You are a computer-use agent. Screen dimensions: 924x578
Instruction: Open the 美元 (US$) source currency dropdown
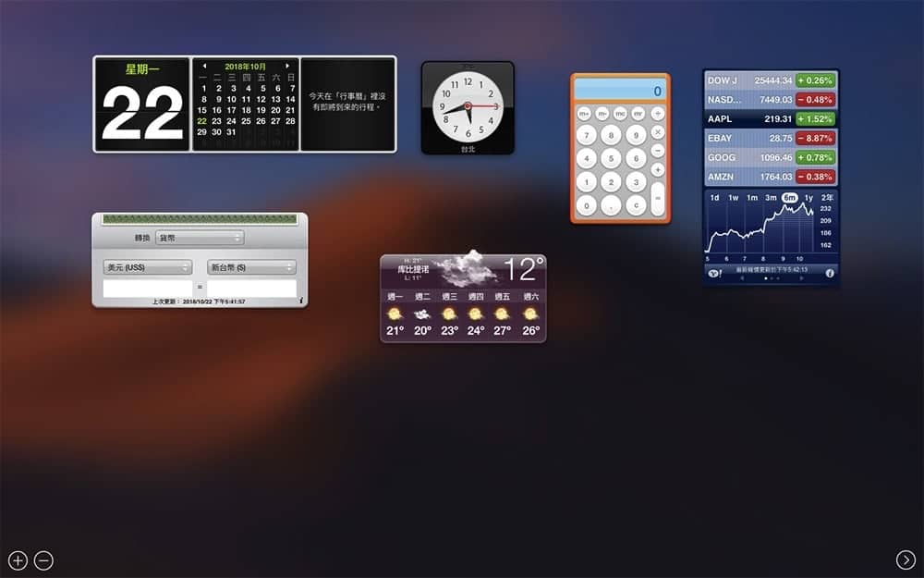[147, 267]
